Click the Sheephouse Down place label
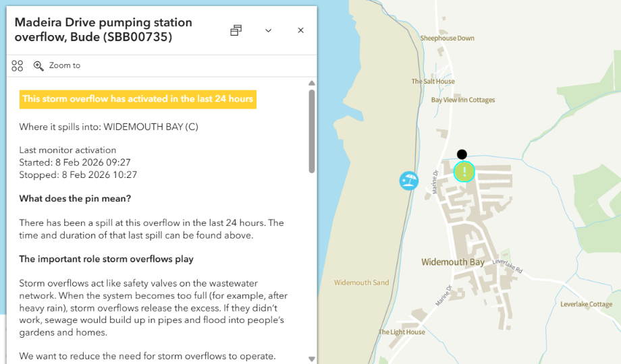This screenshot has width=621, height=364. (x=447, y=38)
